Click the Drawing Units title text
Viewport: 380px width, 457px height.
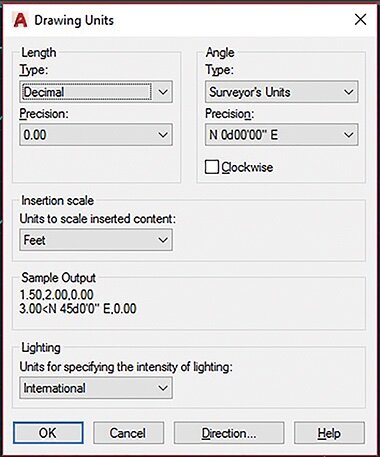tap(74, 20)
